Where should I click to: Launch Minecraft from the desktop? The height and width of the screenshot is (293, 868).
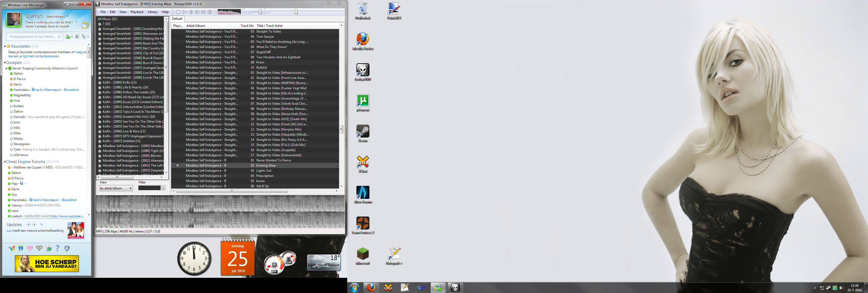pos(363,253)
